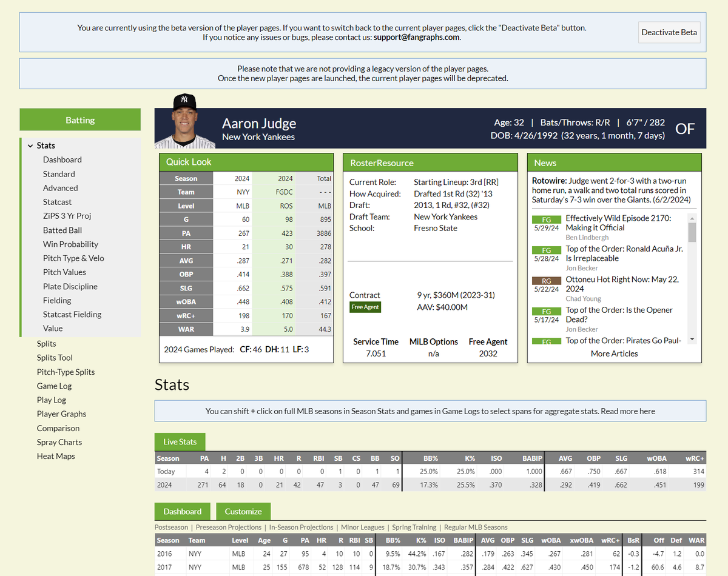Click the WAR header in Dashboard table
728x576 pixels.
696,540
